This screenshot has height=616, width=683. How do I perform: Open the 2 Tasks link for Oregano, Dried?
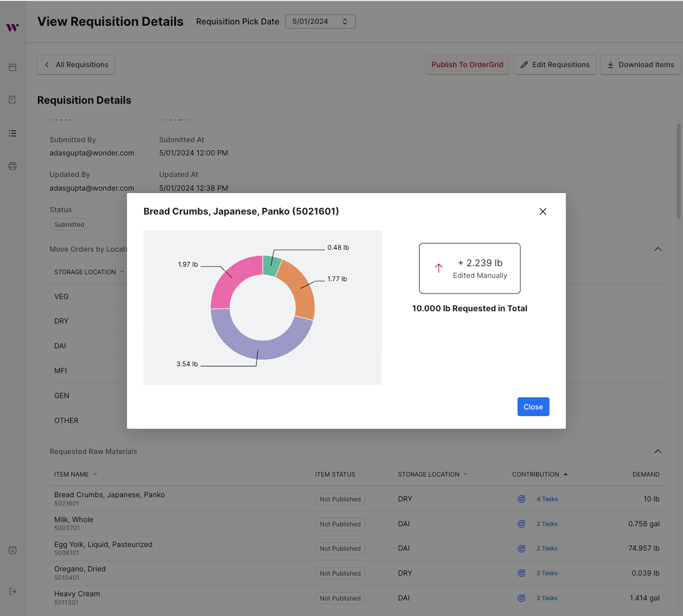[x=547, y=573]
